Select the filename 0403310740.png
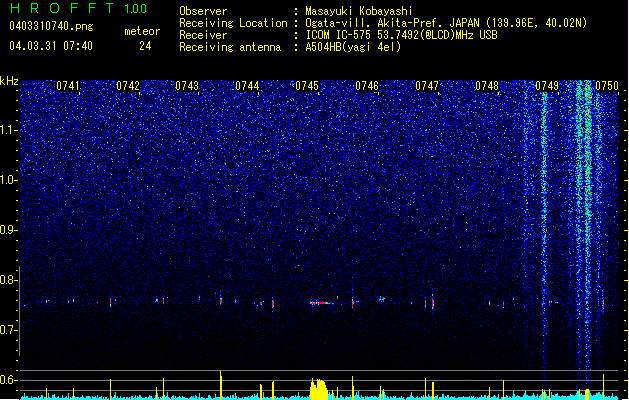 (51, 27)
